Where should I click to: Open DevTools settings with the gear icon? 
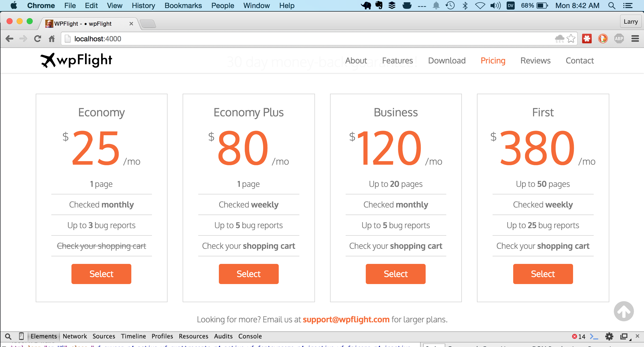point(609,336)
